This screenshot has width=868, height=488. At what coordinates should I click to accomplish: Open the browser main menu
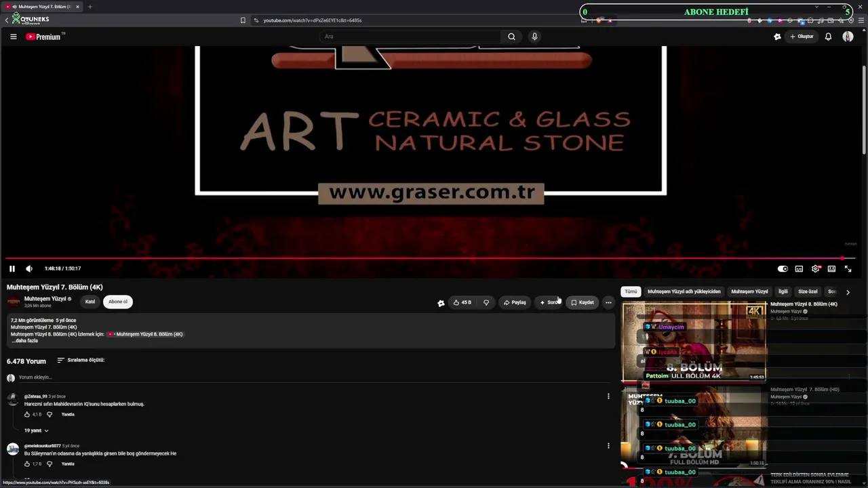pos(861,20)
